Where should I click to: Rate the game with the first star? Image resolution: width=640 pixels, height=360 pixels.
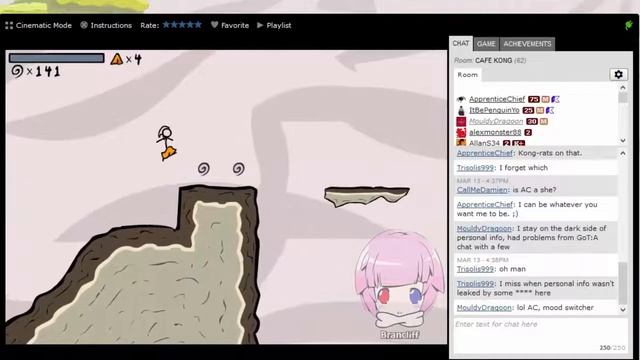point(166,25)
